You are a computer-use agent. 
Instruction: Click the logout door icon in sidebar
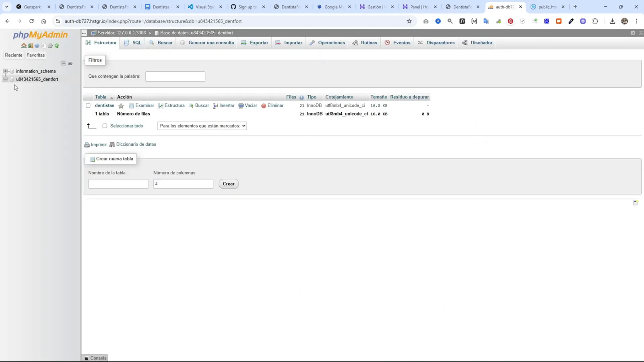[31, 45]
